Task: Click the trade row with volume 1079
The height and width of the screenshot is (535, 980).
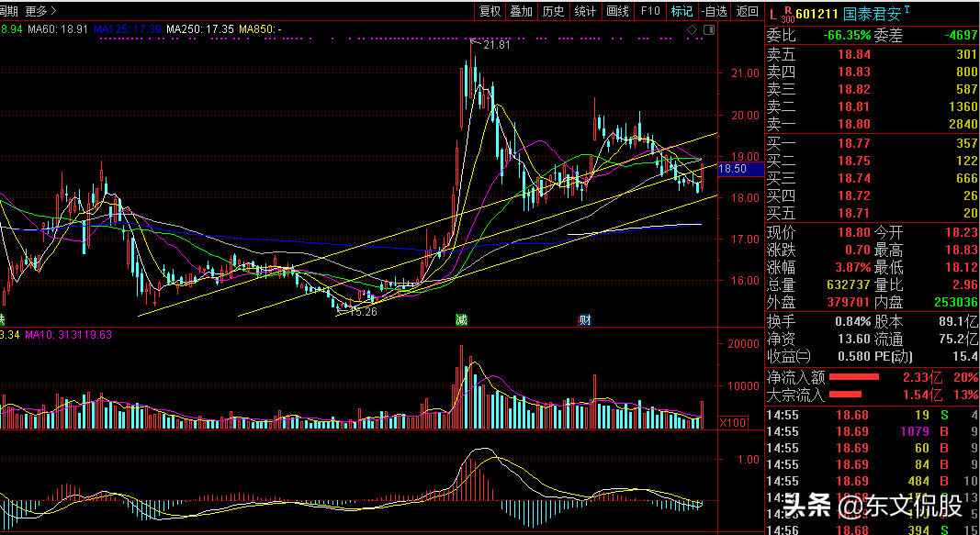Action: tap(872, 431)
